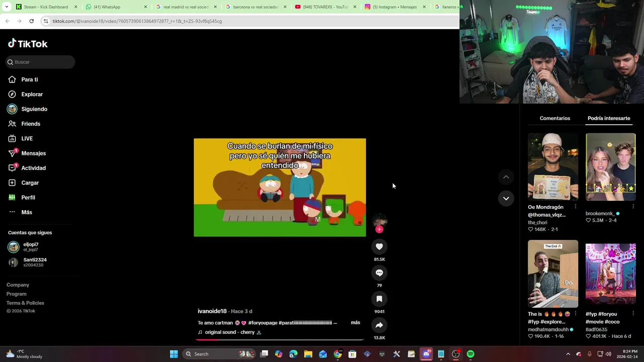Switch to the Comentarios tab
Image resolution: width=644 pixels, height=362 pixels.
click(555, 118)
